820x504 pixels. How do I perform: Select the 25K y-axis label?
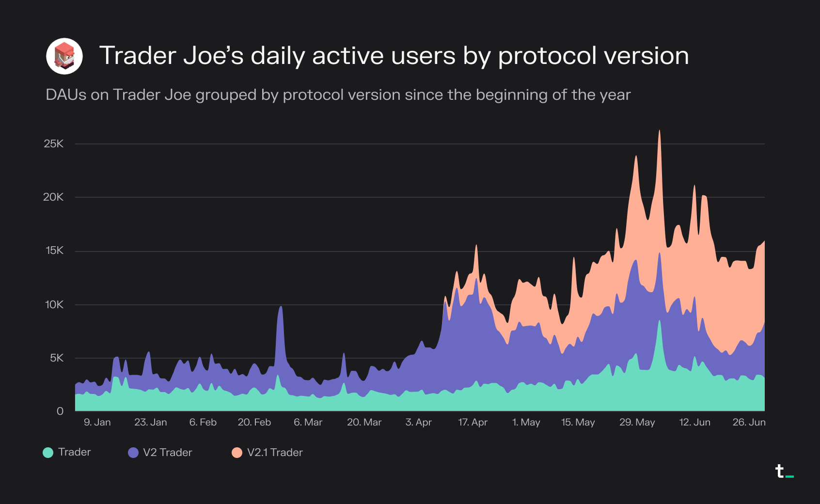54,144
